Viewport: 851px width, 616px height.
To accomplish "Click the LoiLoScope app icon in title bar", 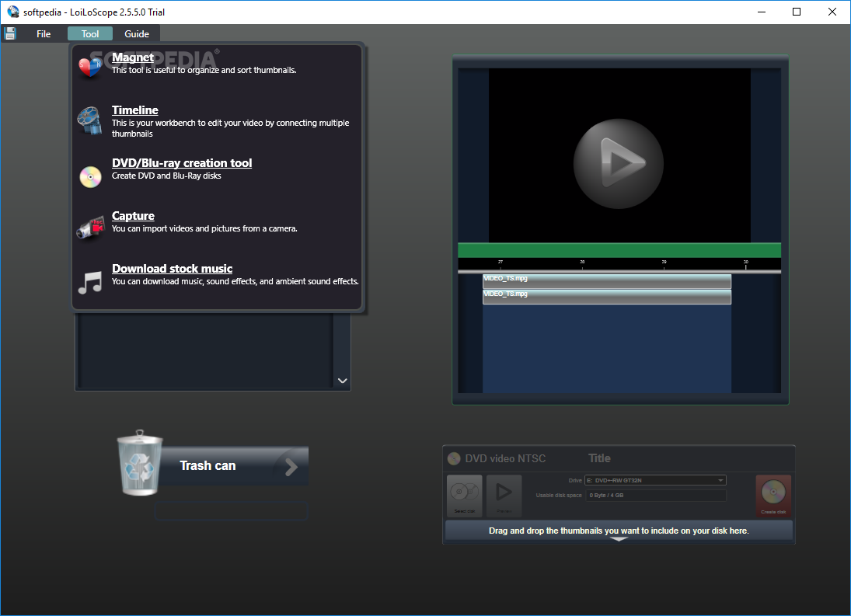I will 13,12.
